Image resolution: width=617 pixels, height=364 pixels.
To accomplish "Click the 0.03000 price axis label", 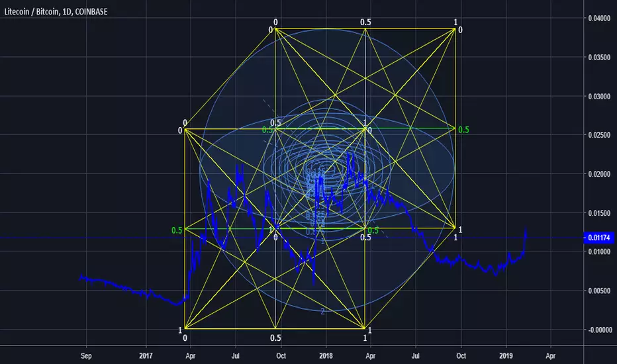I will (599, 97).
